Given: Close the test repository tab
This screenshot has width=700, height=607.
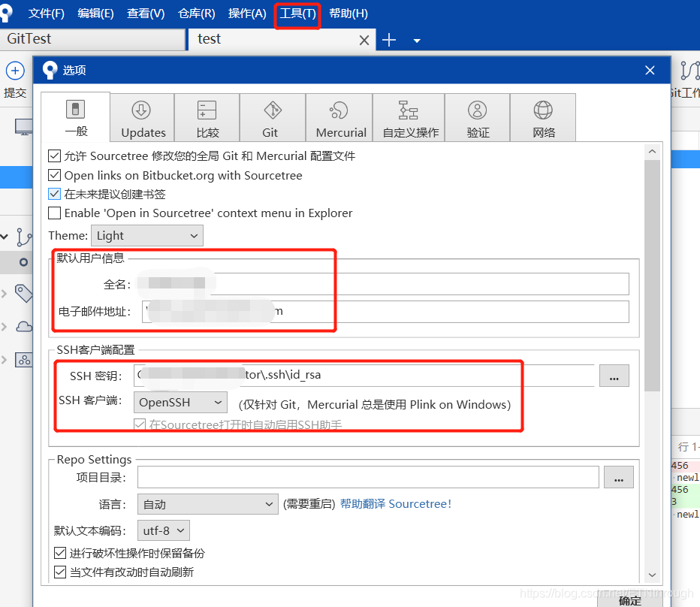Looking at the screenshot, I should click(x=364, y=41).
